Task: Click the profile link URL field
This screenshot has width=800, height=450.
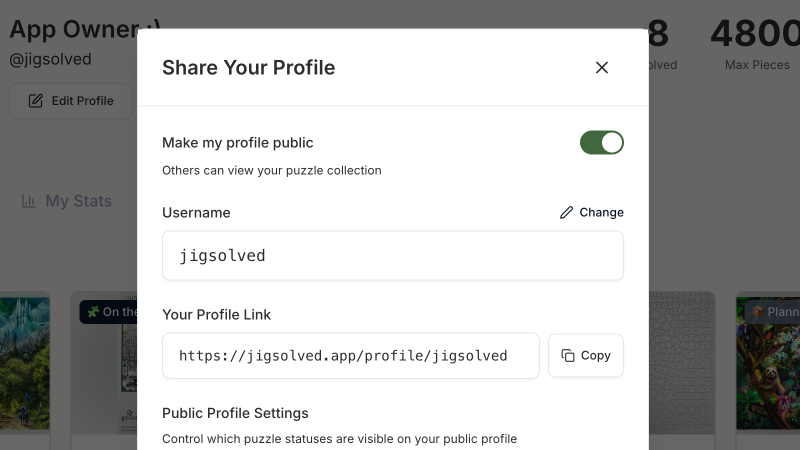Action: click(x=351, y=356)
